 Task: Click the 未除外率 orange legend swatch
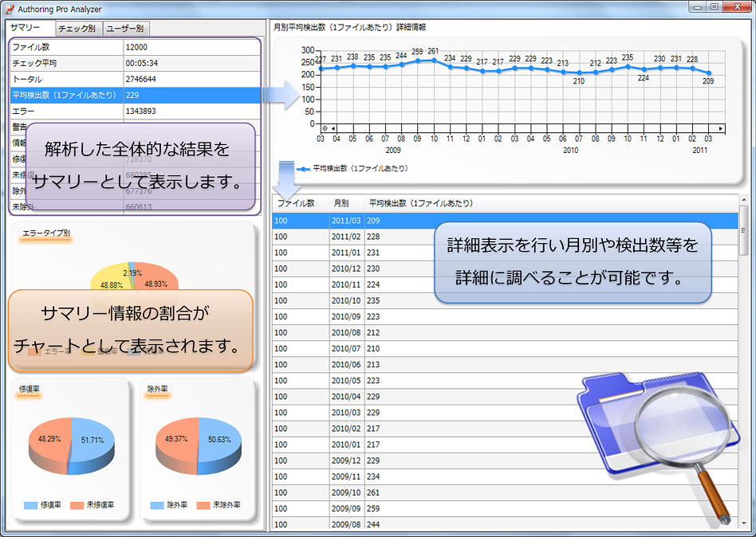click(203, 505)
